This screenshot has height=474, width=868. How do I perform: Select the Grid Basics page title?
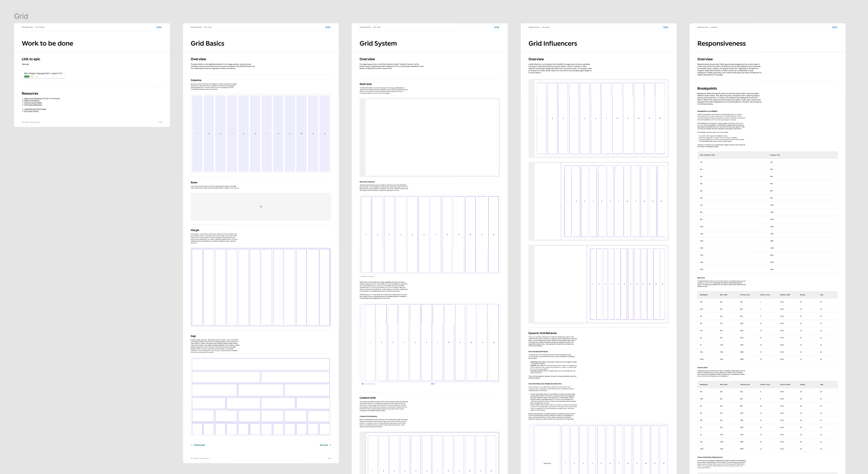(x=207, y=43)
